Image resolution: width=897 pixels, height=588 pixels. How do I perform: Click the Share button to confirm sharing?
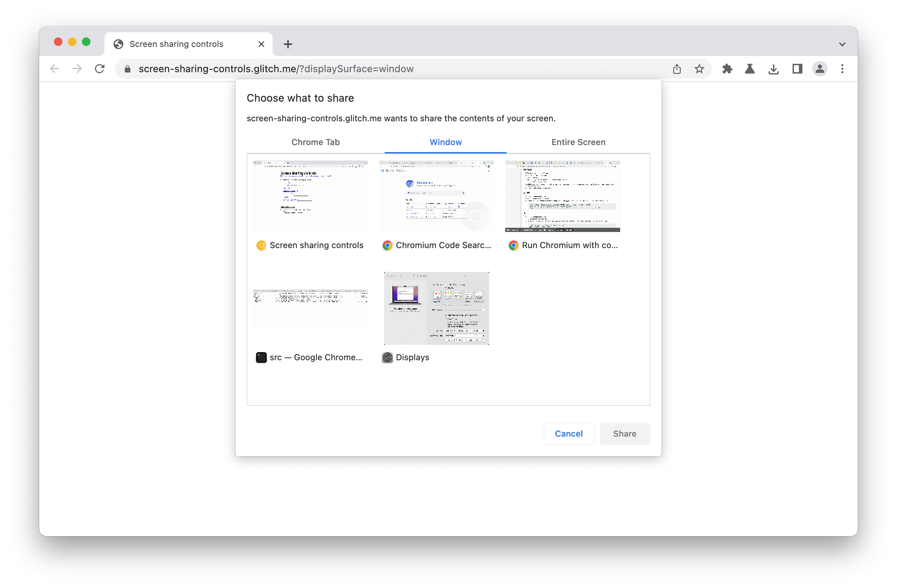(624, 432)
